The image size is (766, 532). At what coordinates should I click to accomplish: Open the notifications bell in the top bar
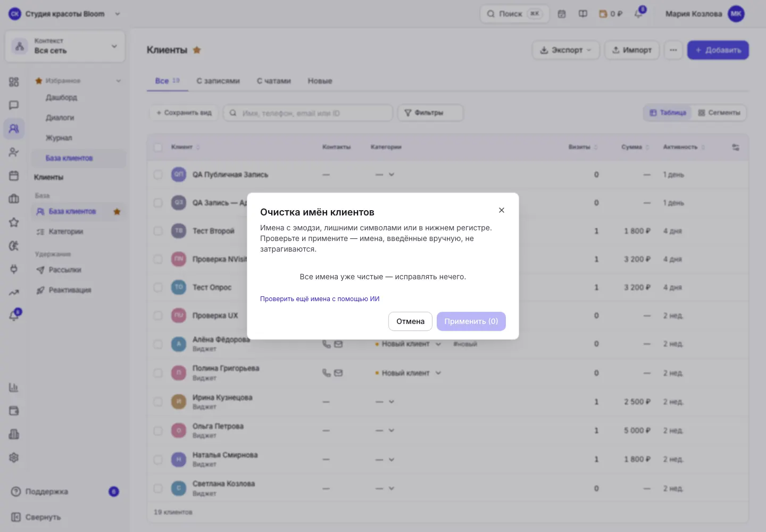coord(638,14)
